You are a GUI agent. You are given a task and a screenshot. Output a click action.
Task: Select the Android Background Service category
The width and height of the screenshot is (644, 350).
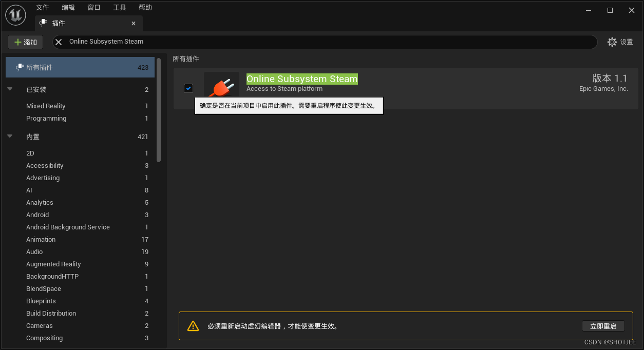80,227
